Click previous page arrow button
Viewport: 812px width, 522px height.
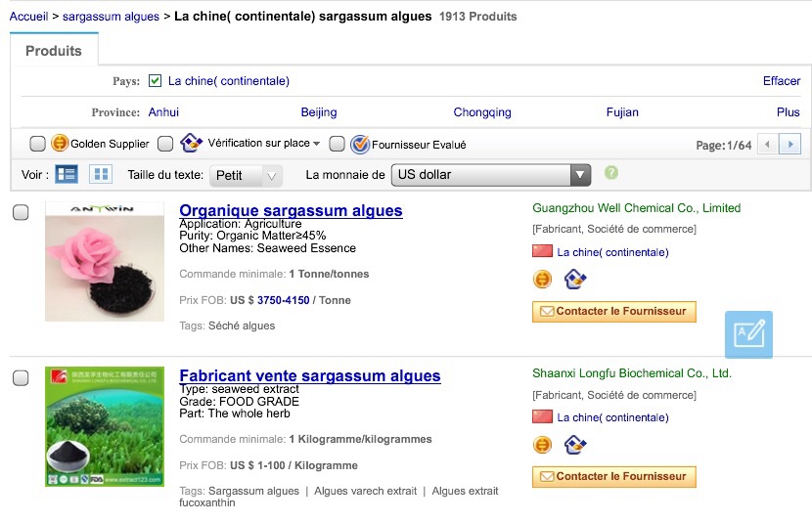click(x=767, y=145)
